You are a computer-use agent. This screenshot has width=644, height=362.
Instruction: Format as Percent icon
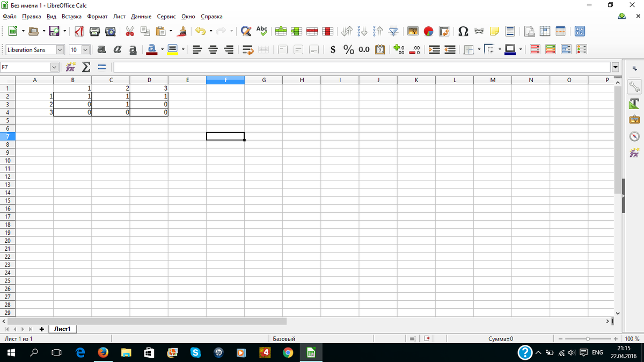pyautogui.click(x=349, y=50)
